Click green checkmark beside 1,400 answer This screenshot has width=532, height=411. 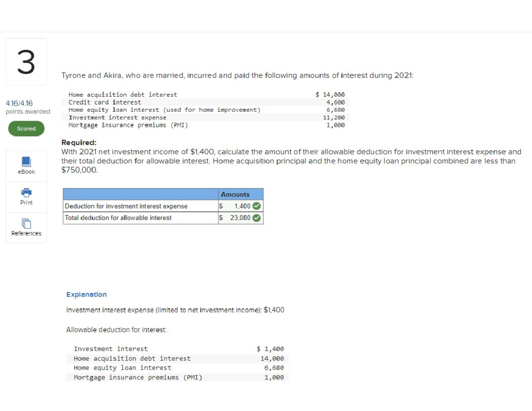coord(256,206)
